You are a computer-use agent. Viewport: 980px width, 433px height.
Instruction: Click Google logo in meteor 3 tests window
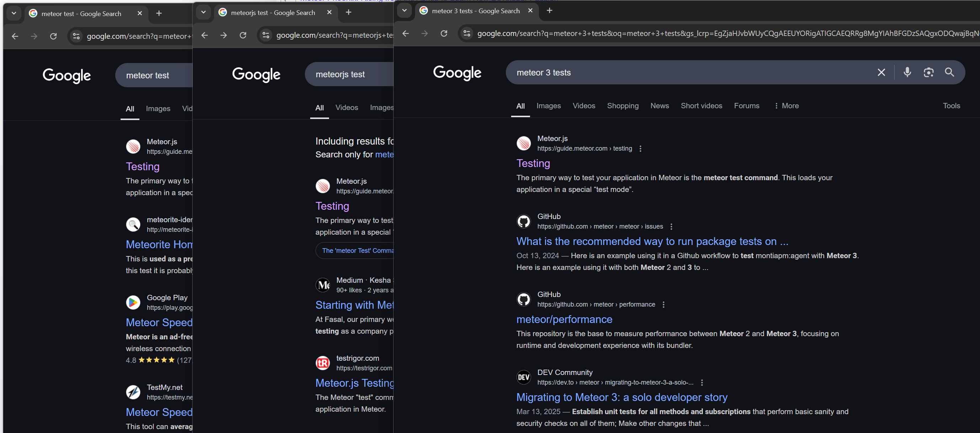pos(457,72)
